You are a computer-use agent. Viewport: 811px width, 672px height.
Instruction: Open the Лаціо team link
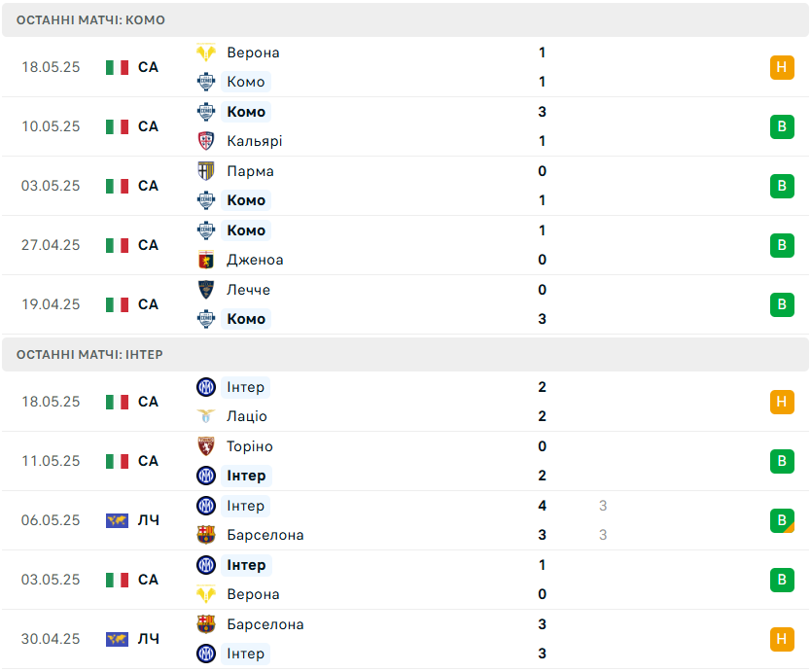click(x=246, y=416)
